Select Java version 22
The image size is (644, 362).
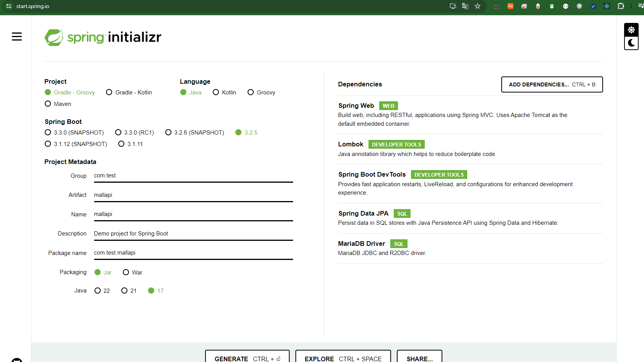coord(102,291)
